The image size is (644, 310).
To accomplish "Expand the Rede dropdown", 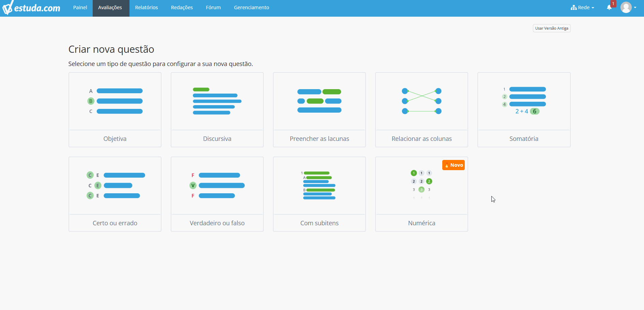I will click(x=582, y=7).
